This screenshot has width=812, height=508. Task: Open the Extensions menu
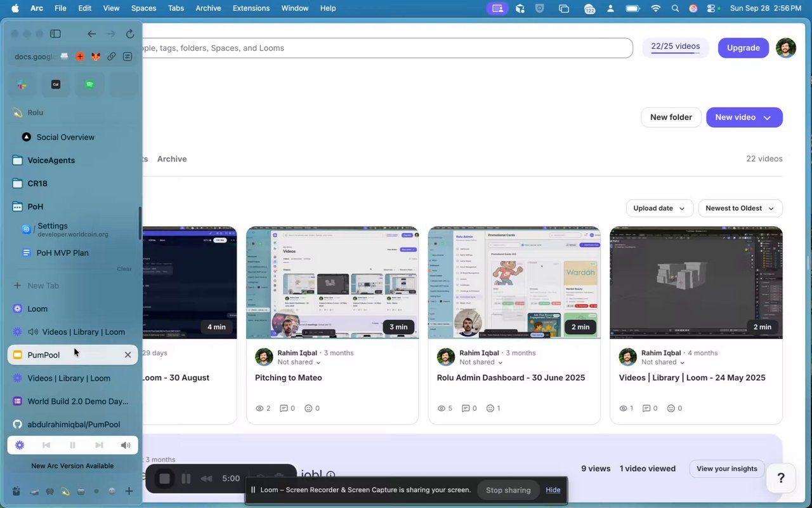251,8
